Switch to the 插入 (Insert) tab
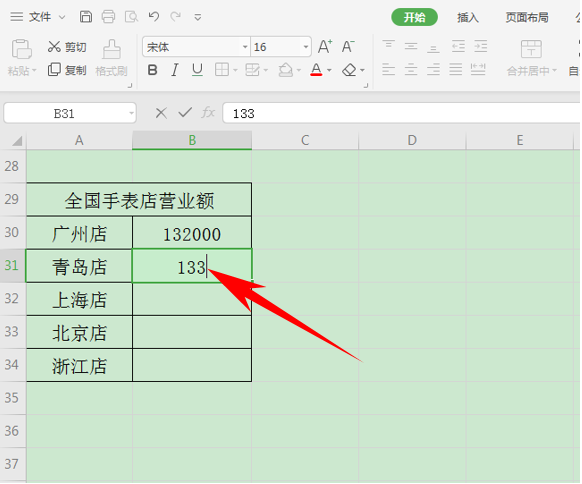Image resolution: width=582 pixels, height=484 pixels. click(467, 17)
